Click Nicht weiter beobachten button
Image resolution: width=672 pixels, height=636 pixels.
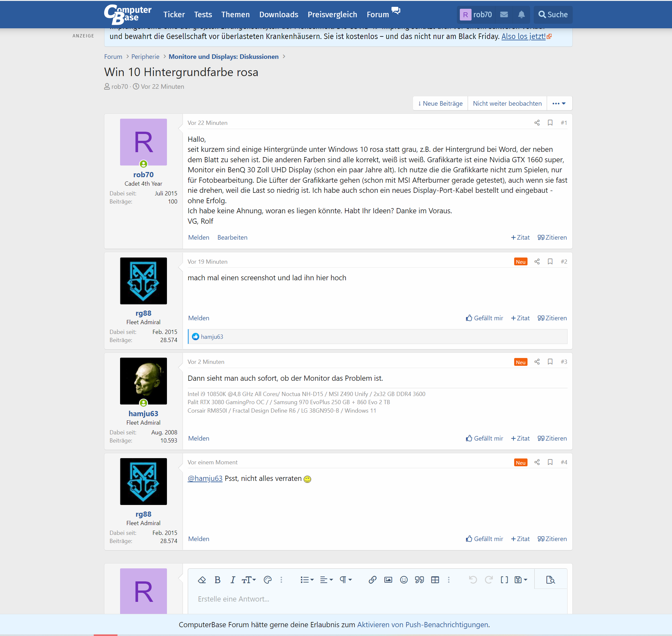(507, 103)
